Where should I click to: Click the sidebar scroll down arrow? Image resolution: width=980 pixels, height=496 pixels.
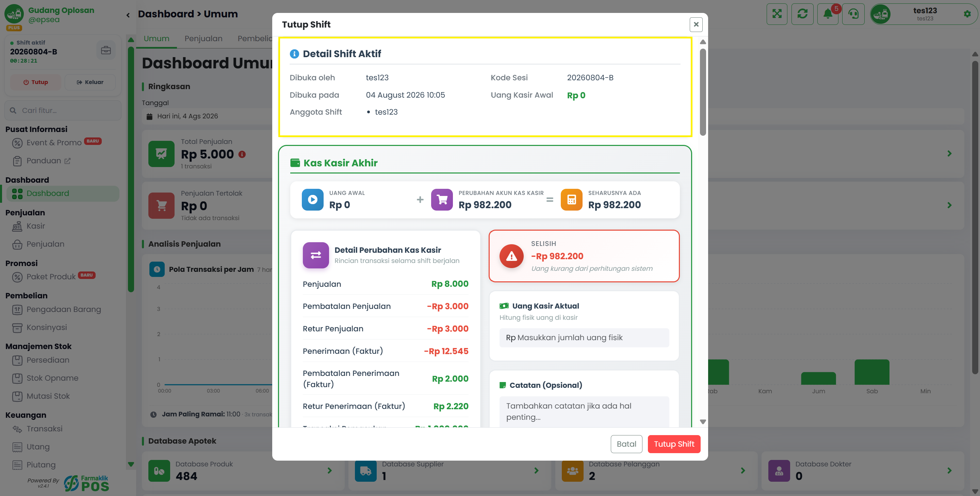pyautogui.click(x=131, y=464)
